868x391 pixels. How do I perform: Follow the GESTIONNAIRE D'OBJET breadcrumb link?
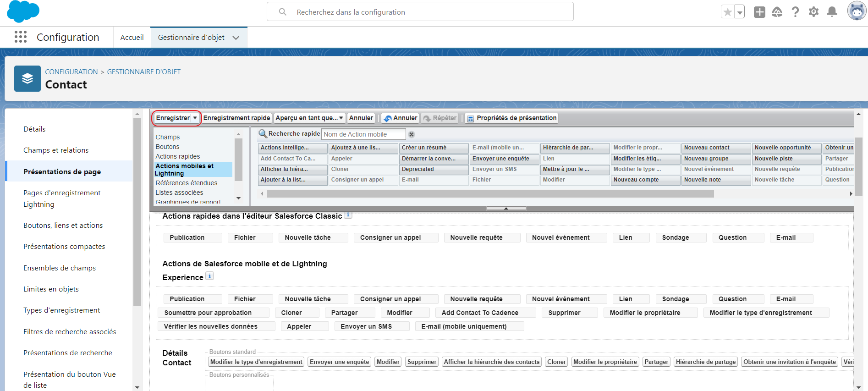144,72
